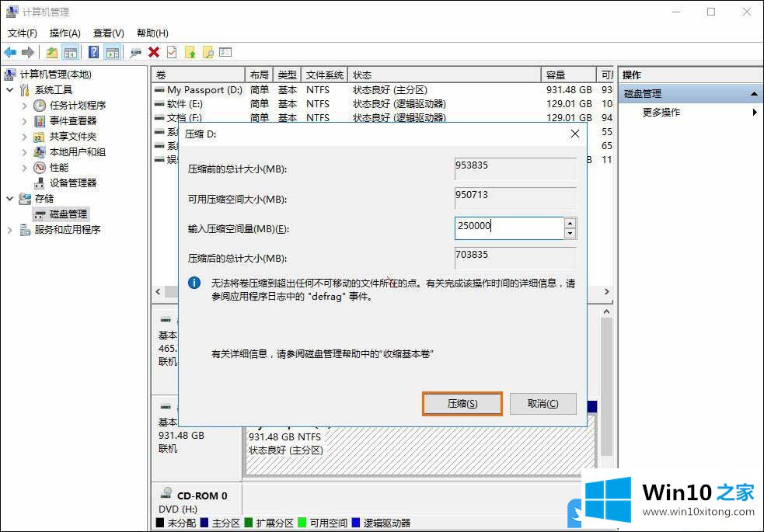Click the 压缩(S) button
Screen dimensions: 764x532
point(462,404)
